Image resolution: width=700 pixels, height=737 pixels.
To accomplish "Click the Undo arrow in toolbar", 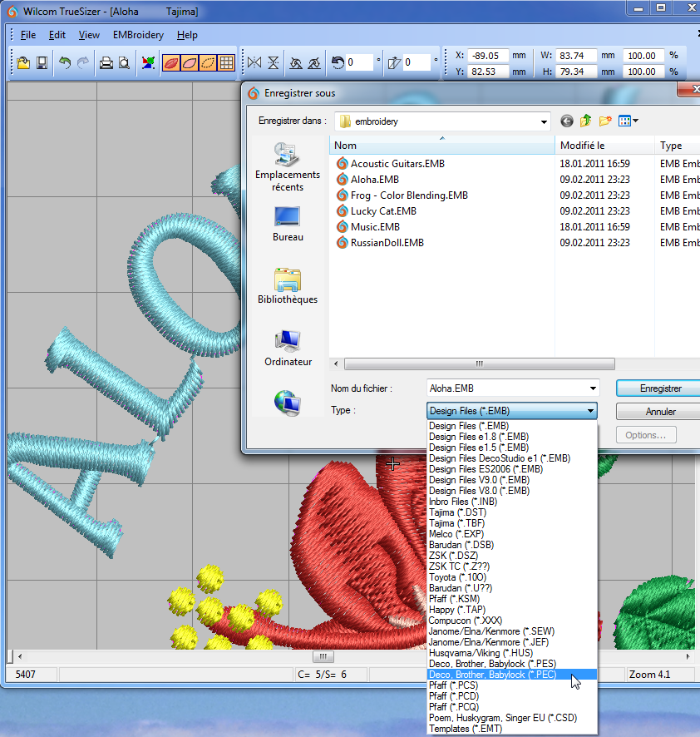I will pos(65,62).
